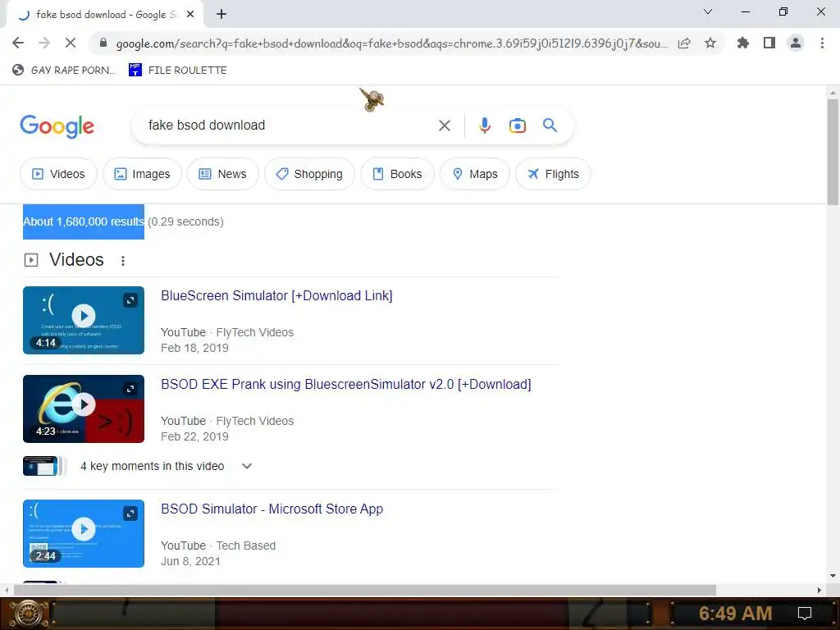Toggle the Chrome side panel
The height and width of the screenshot is (630, 840).
pyautogui.click(x=769, y=43)
